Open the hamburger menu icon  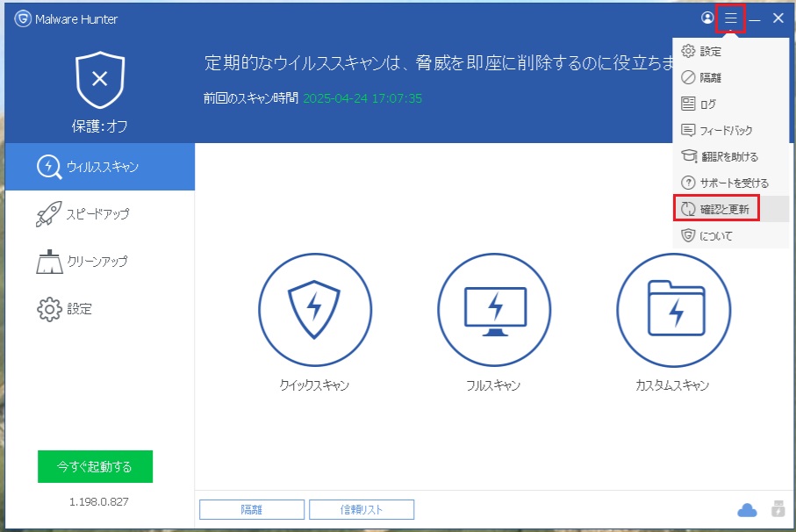[730, 18]
